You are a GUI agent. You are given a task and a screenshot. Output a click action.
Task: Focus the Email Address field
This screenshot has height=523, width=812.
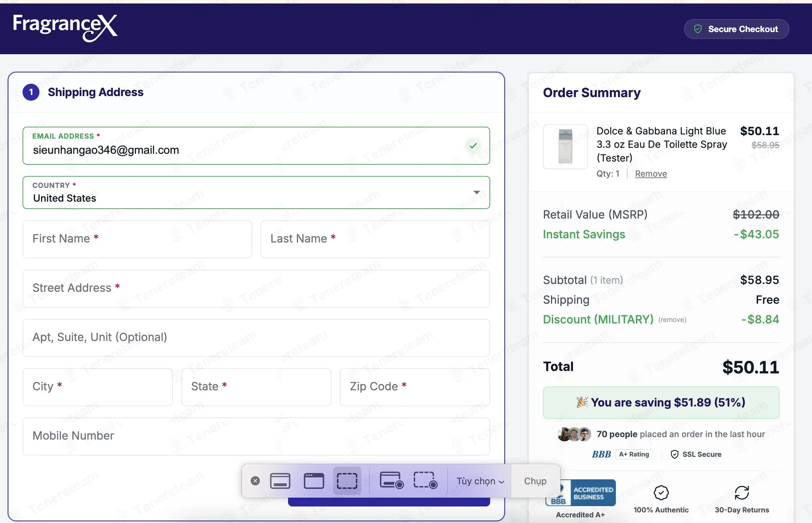click(x=256, y=146)
